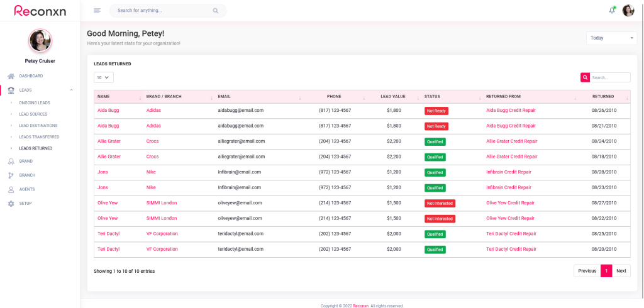Image resolution: width=644 pixels, height=308 pixels.
Task: Click the Reconxn logo
Action: pos(40,11)
